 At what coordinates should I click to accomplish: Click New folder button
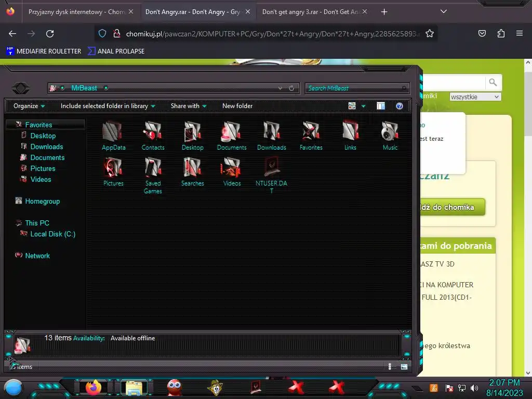(x=237, y=106)
